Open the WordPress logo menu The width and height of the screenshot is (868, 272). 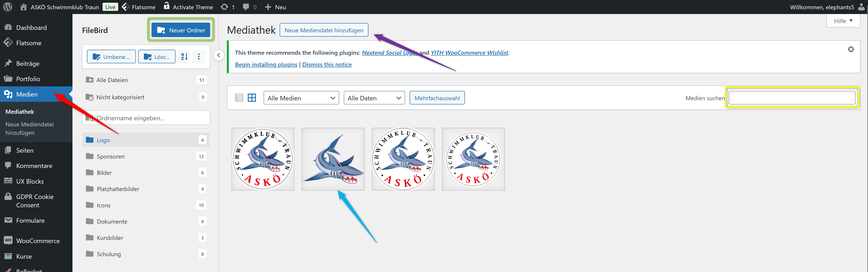click(x=8, y=7)
